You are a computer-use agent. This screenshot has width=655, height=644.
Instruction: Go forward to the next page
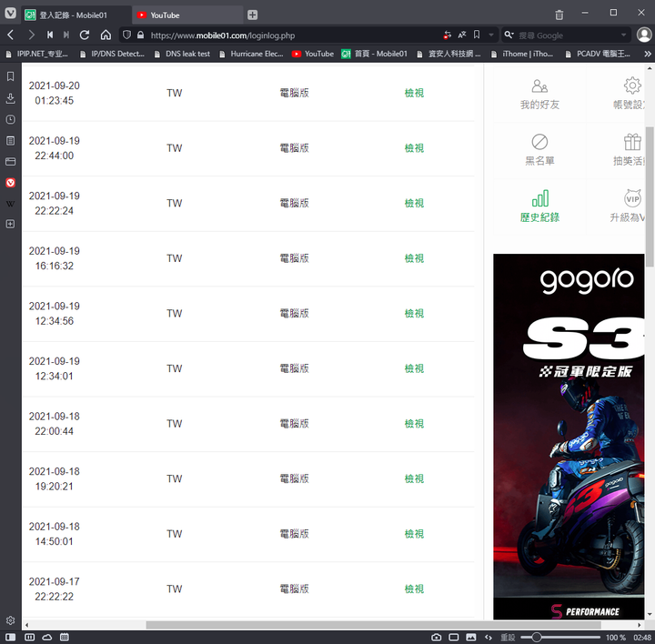point(31,35)
